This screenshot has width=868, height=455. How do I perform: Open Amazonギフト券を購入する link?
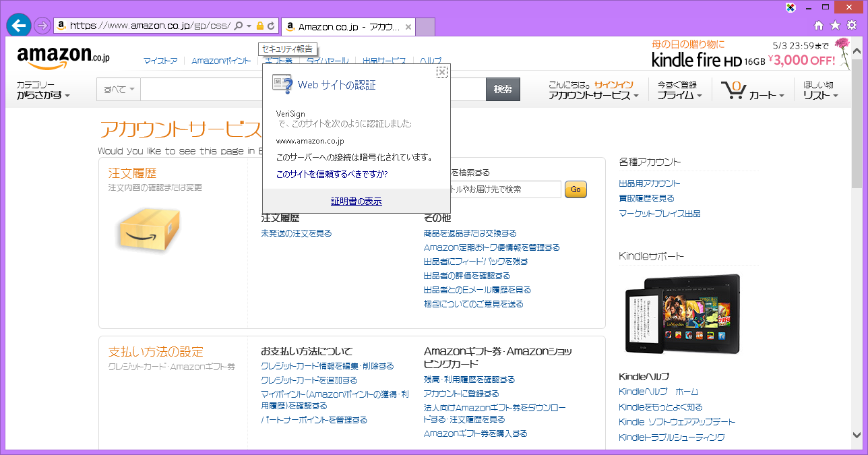(x=476, y=433)
